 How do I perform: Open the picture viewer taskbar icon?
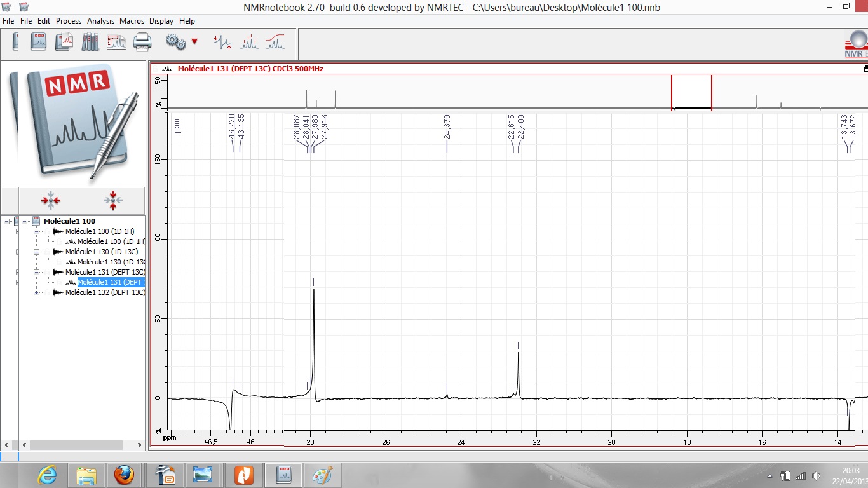point(203,475)
